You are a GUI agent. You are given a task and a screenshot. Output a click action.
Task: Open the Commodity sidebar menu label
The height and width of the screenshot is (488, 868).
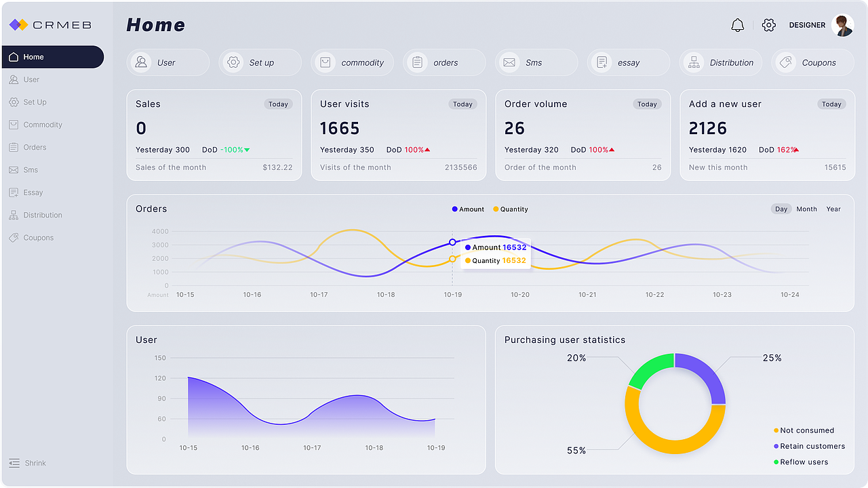(x=43, y=125)
